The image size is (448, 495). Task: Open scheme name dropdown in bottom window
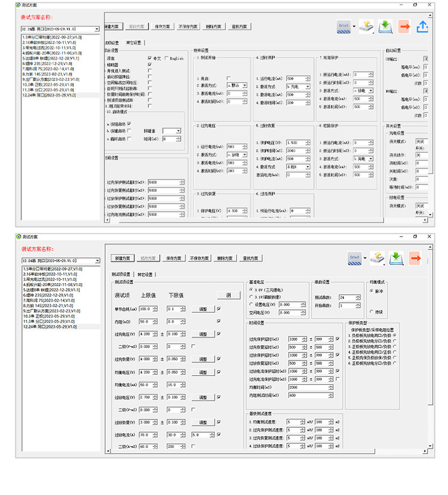click(98, 261)
